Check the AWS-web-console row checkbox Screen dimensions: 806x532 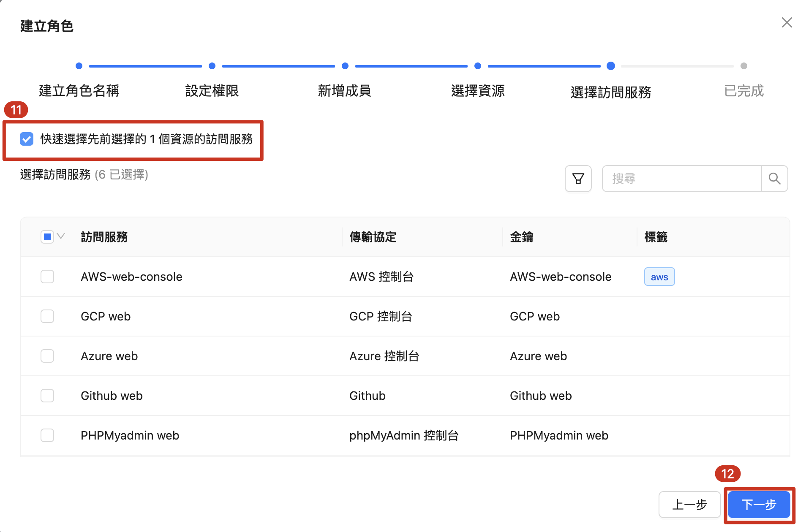pyautogui.click(x=47, y=277)
